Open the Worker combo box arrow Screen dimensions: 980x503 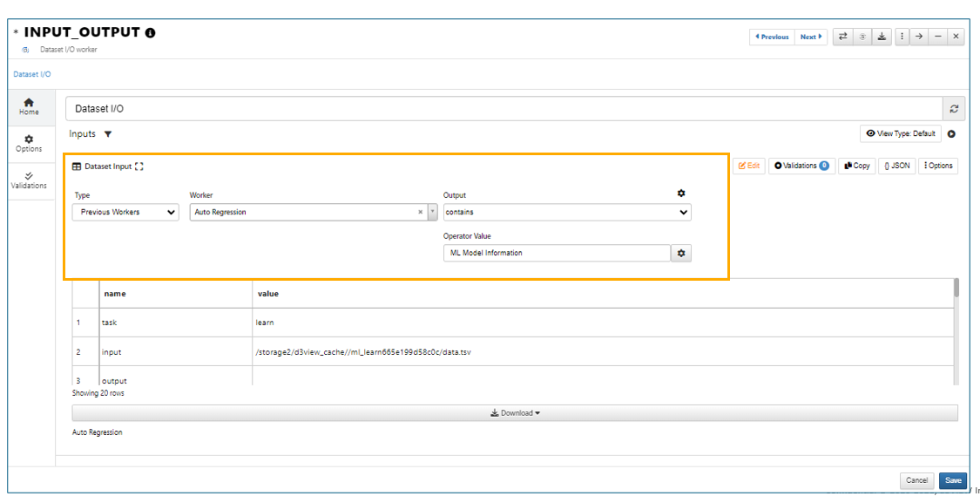pos(432,212)
